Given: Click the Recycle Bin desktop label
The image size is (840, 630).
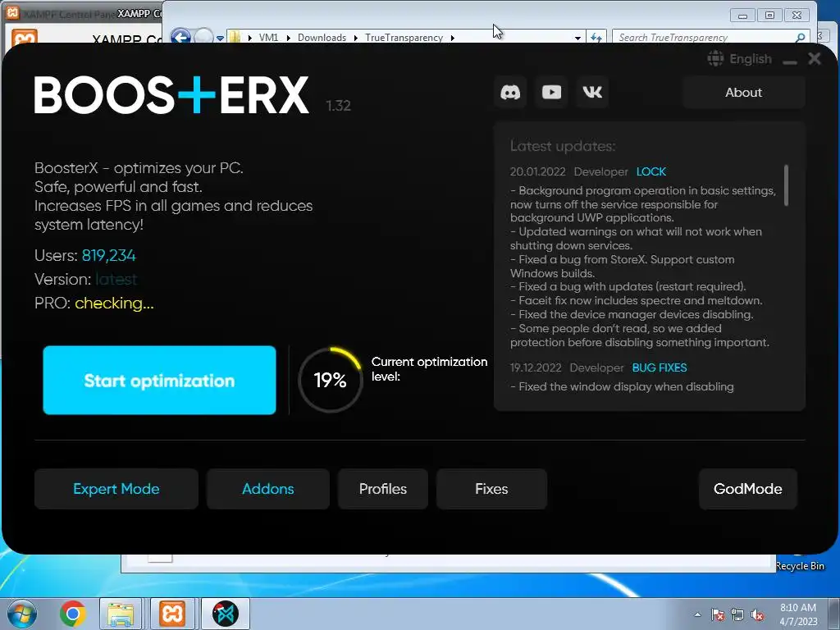Looking at the screenshot, I should point(800,566).
